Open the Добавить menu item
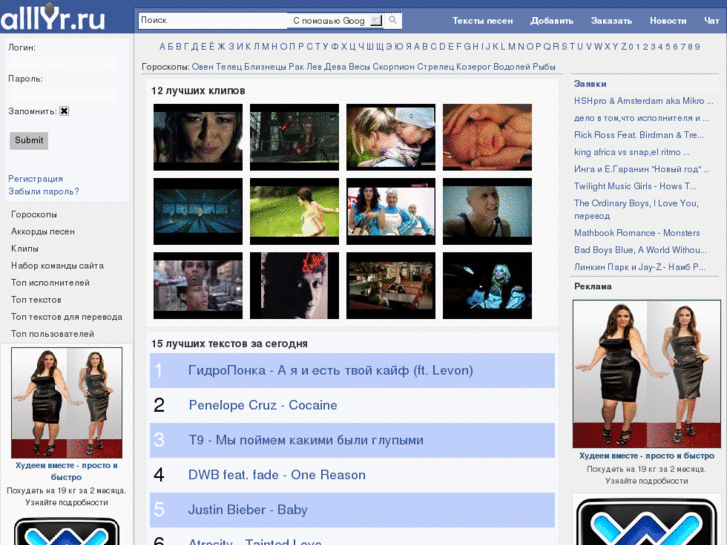 (x=552, y=20)
